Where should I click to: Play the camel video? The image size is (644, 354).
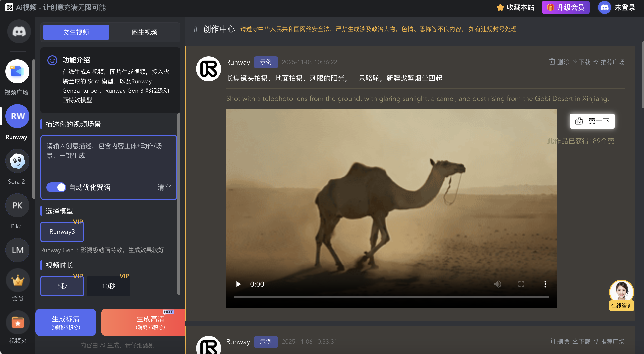[238, 284]
